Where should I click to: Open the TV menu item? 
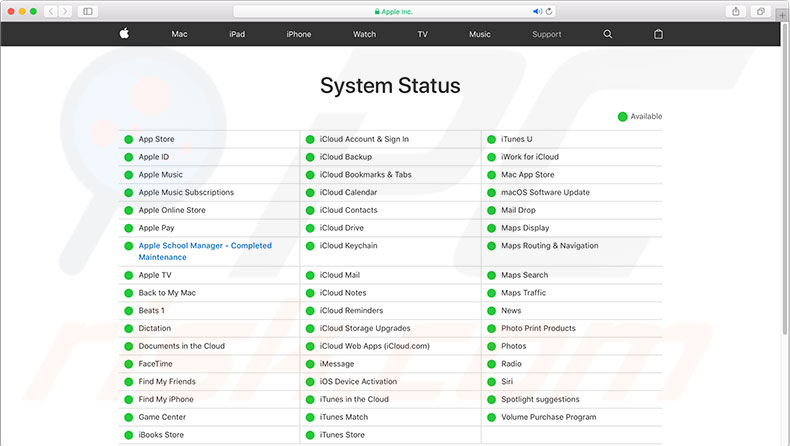pos(422,34)
